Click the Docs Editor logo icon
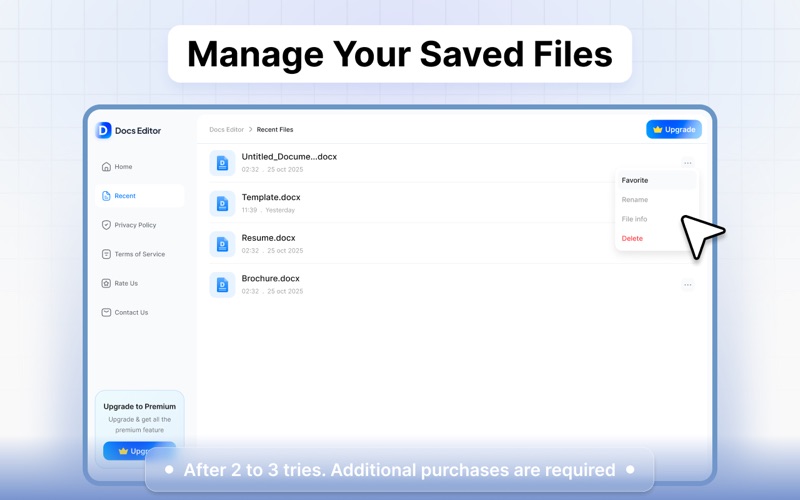Screen dimensions: 800x500 tap(103, 131)
